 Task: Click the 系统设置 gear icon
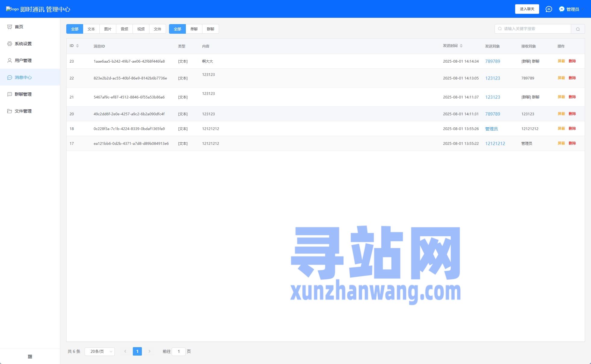pos(10,44)
